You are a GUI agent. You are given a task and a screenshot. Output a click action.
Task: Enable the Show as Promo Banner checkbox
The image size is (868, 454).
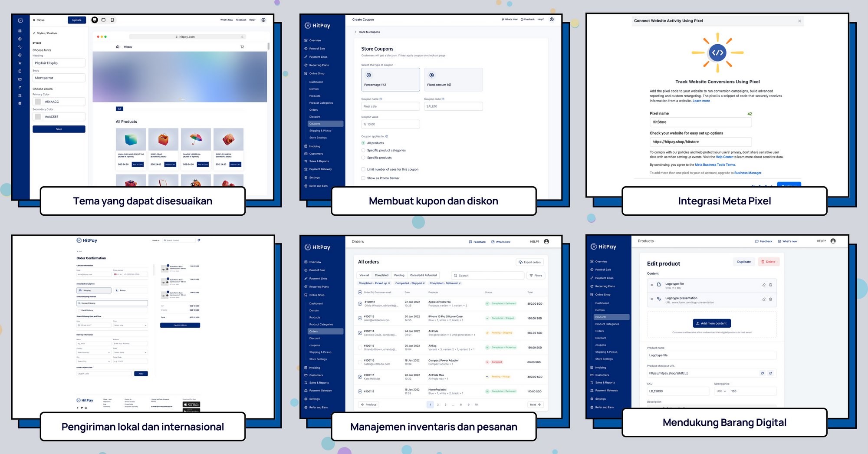pos(363,178)
